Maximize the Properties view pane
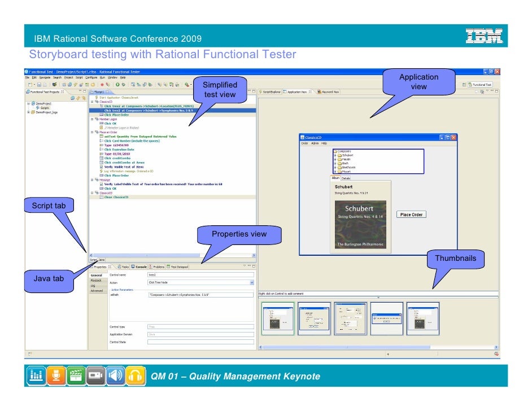 pyautogui.click(x=254, y=266)
